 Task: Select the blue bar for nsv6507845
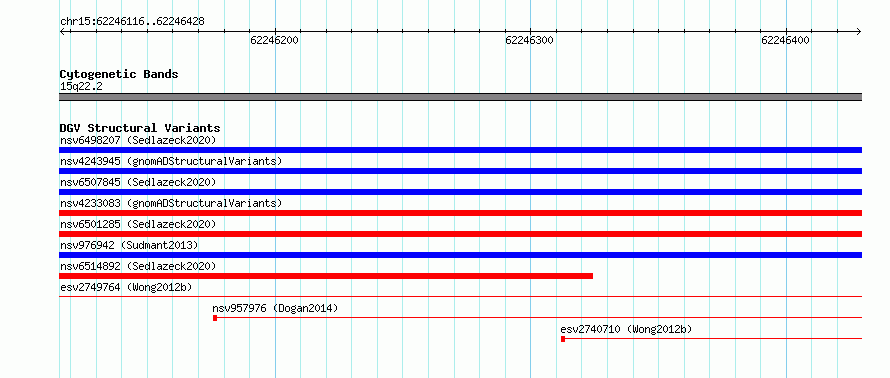pos(461,192)
